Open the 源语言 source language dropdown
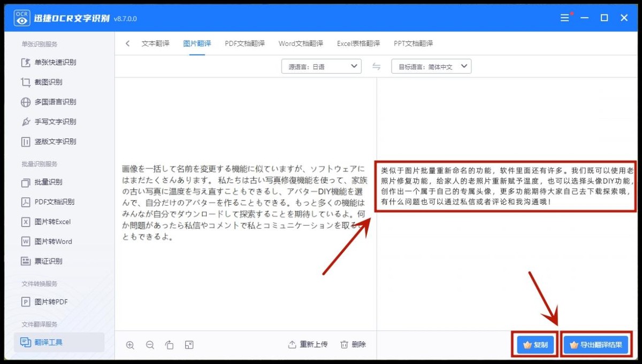 [321, 66]
